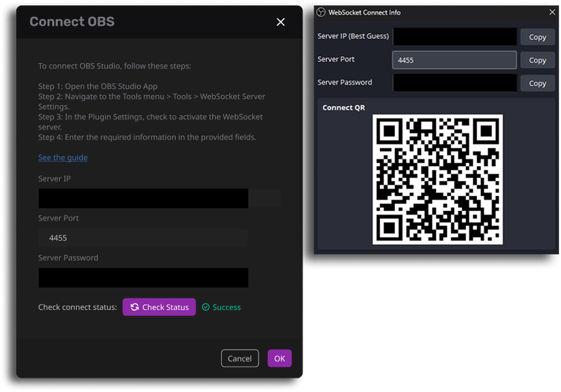The height and width of the screenshot is (392, 561).
Task: Click the green 'Success' status text
Action: pos(227,307)
